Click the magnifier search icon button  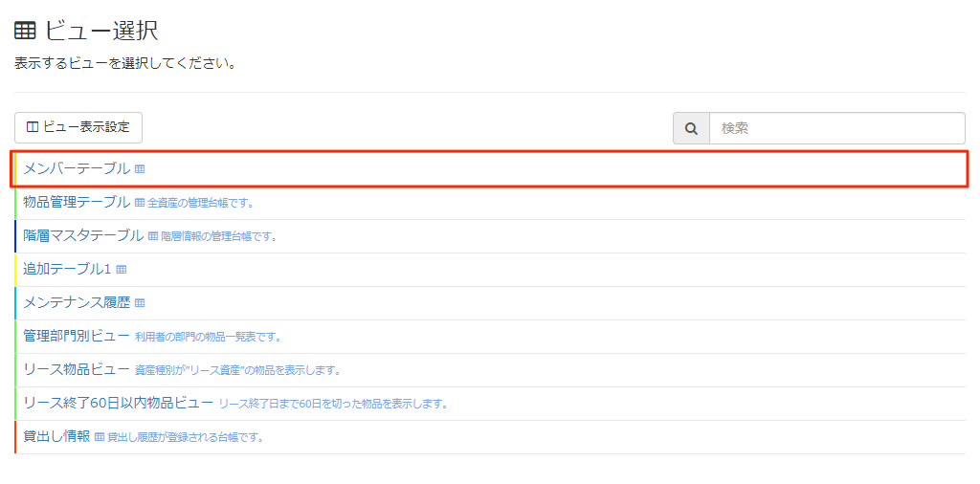tap(691, 128)
